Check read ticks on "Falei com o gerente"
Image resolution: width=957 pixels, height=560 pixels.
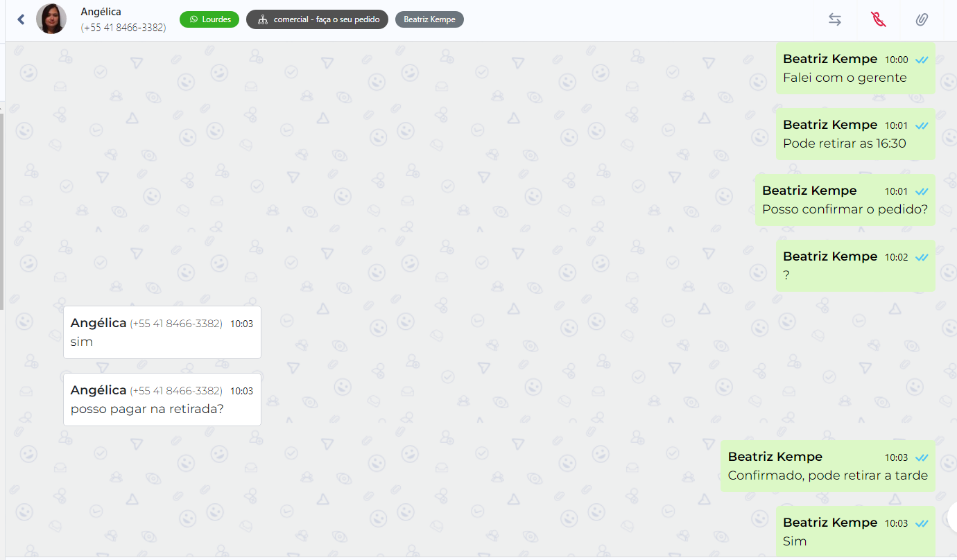coord(922,60)
